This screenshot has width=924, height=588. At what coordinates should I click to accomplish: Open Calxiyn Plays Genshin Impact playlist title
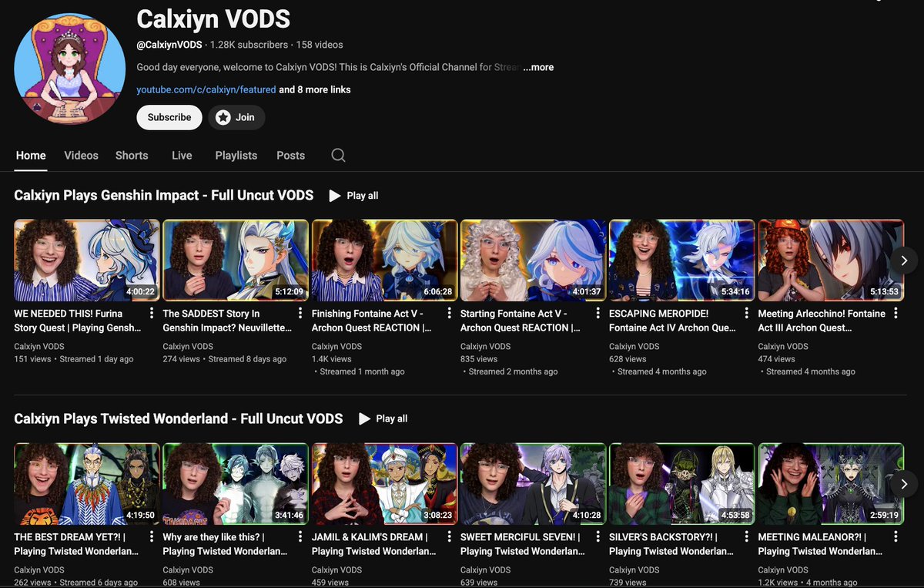click(x=164, y=195)
